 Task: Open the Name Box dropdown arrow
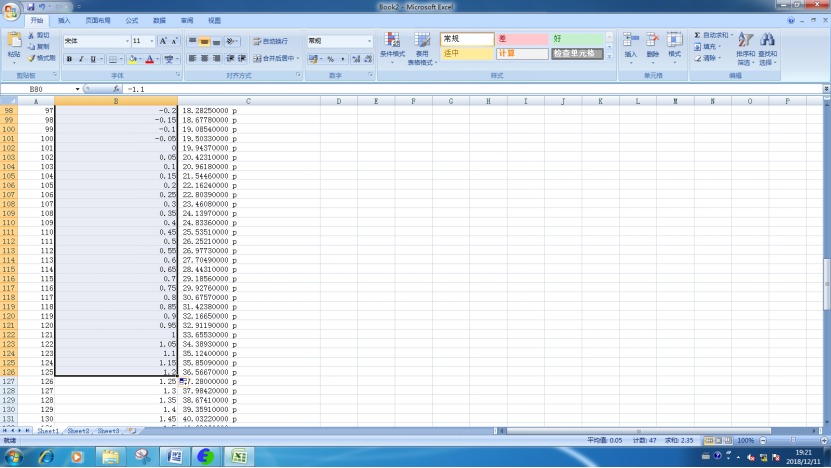point(77,89)
